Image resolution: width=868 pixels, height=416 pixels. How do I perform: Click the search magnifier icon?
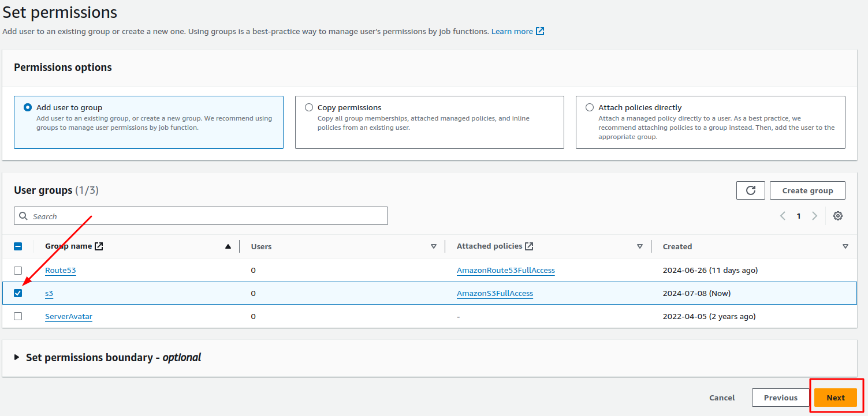click(x=23, y=215)
